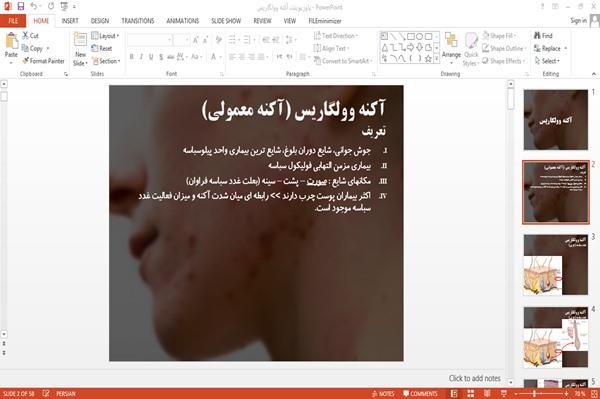Select the Format Painter tool
600x399 pixels.
point(43,61)
